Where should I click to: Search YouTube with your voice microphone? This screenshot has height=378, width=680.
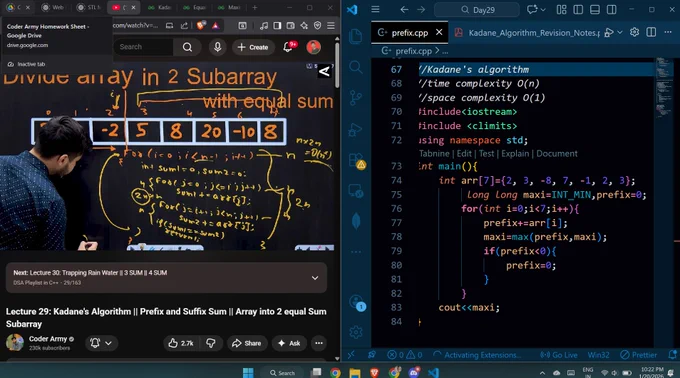coord(217,47)
